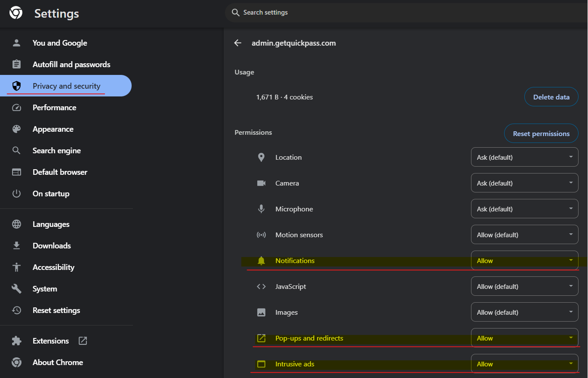This screenshot has width=588, height=378.
Task: Click the clipboard icon for Autofill and passwords
Action: click(16, 64)
